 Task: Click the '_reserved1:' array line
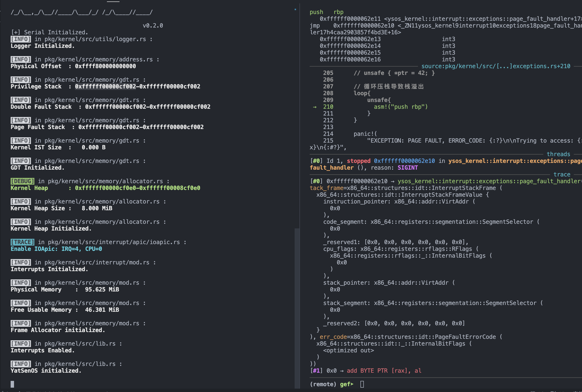tap(395, 242)
